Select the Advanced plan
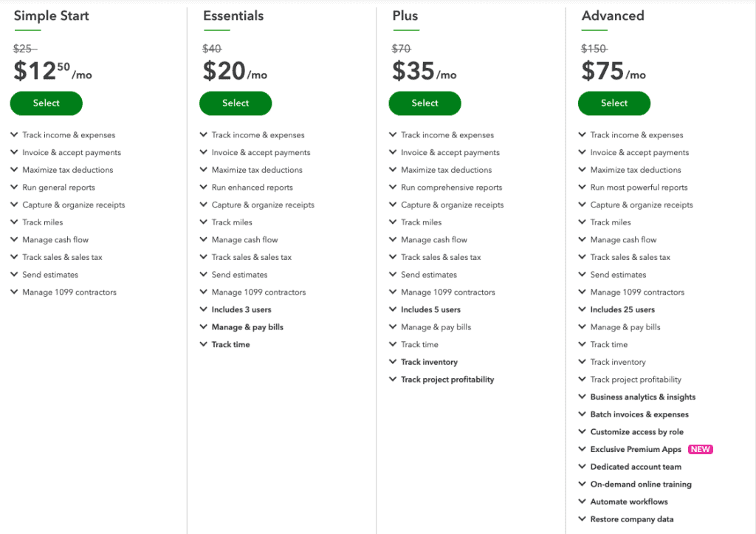This screenshot has width=756, height=534. [x=614, y=103]
